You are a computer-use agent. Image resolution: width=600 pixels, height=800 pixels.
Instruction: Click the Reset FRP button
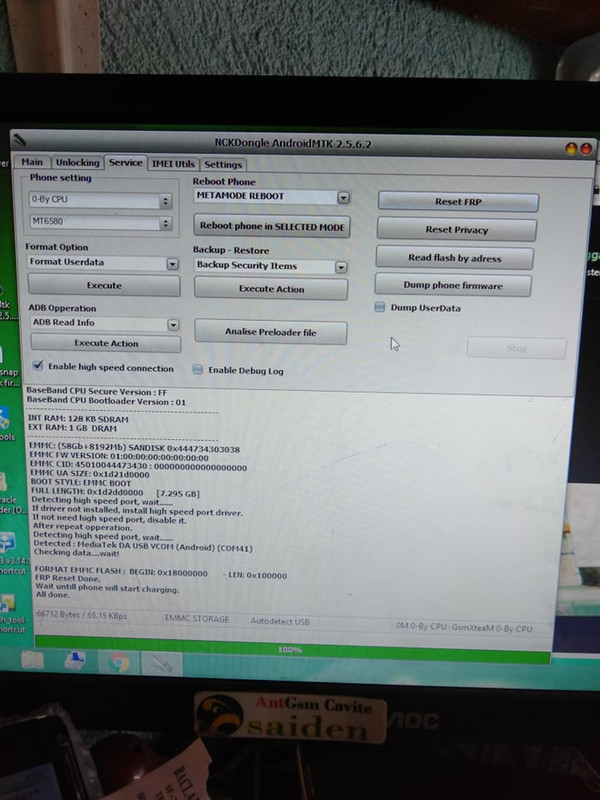click(x=458, y=202)
